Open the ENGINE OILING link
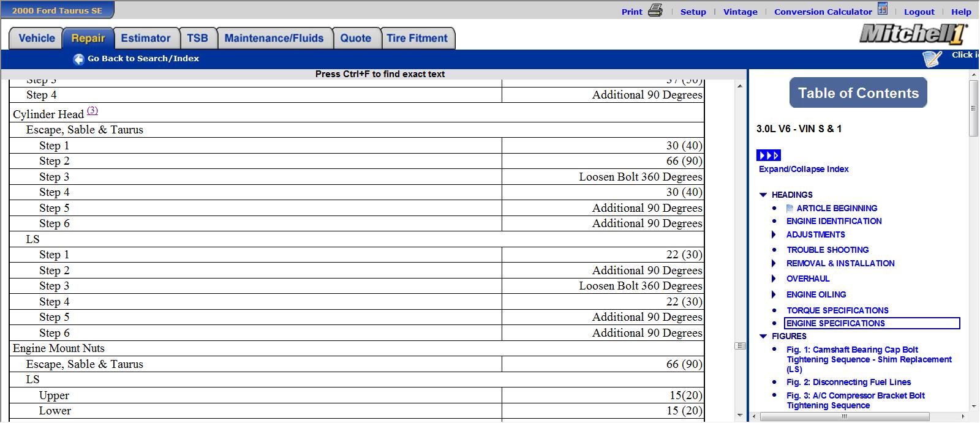 [816, 295]
